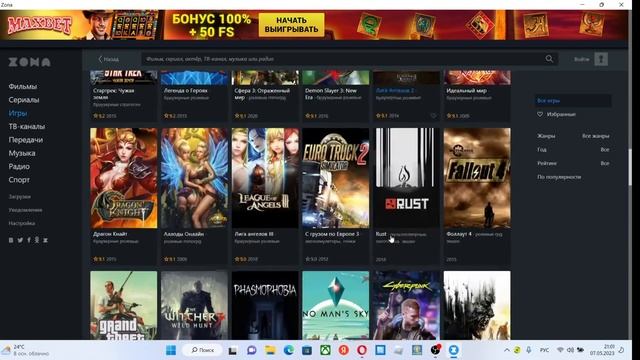
Task: Open the По популярности sort dropdown
Action: point(559,177)
